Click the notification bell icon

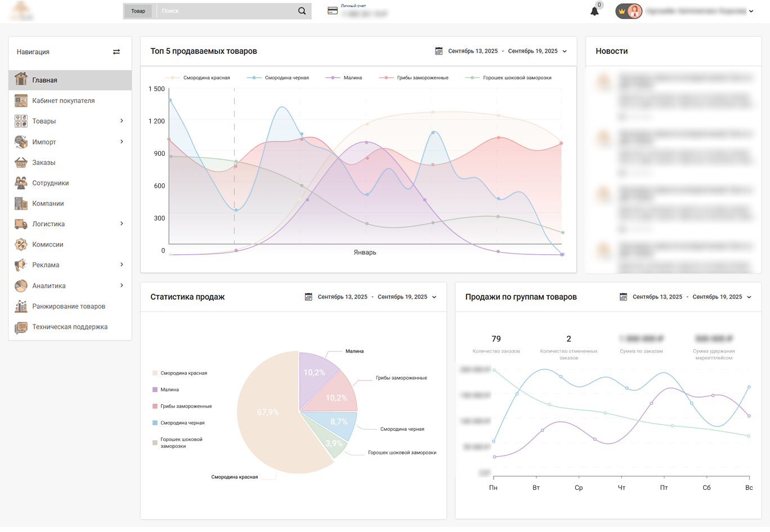pos(594,11)
